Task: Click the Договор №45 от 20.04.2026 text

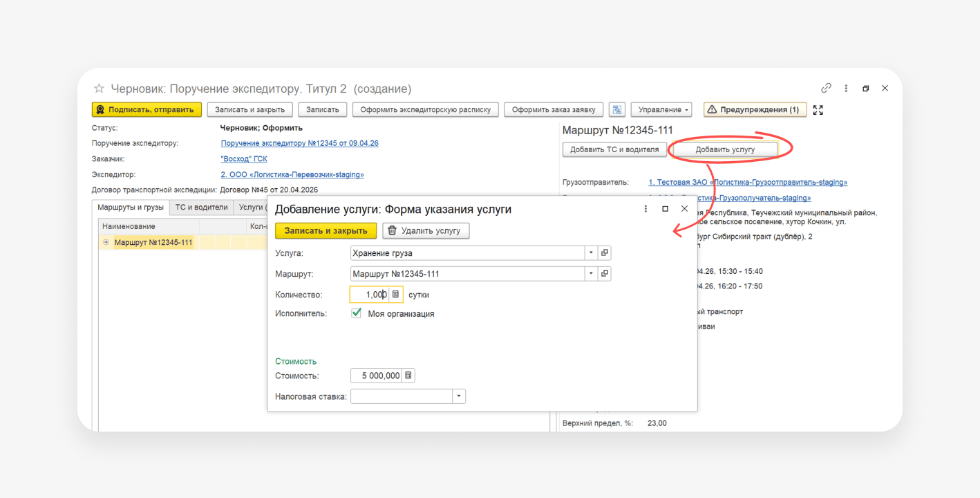Action: pos(269,190)
